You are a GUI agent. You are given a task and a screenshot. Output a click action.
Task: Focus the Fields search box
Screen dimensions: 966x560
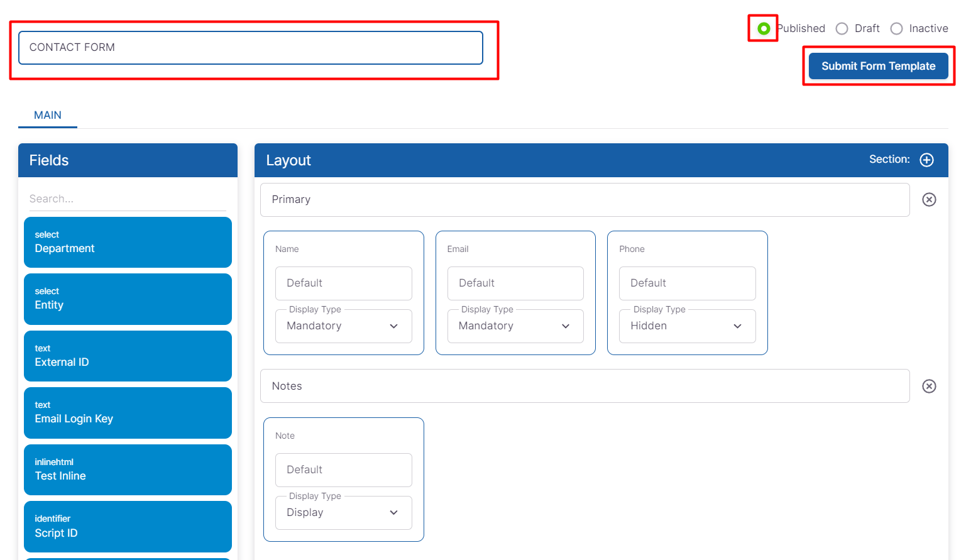128,199
